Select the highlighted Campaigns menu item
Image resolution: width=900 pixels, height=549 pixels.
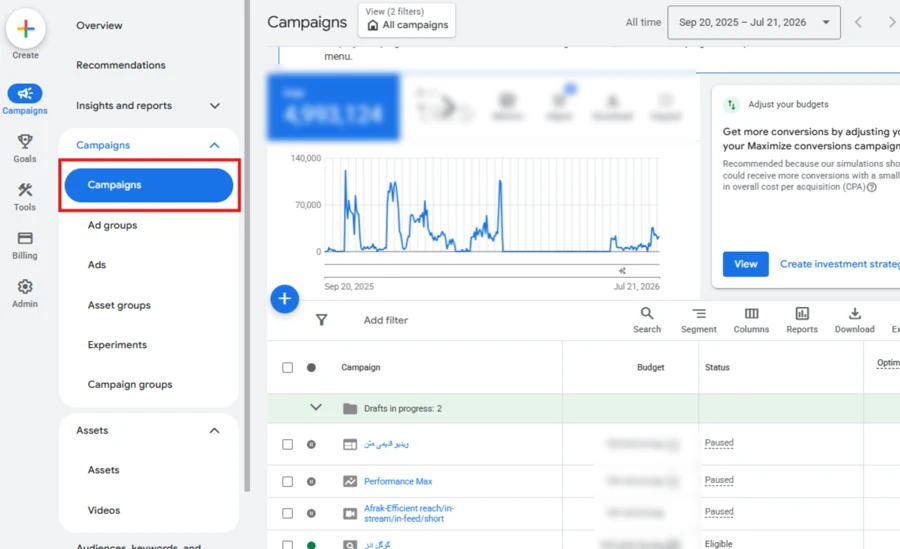[x=149, y=185]
